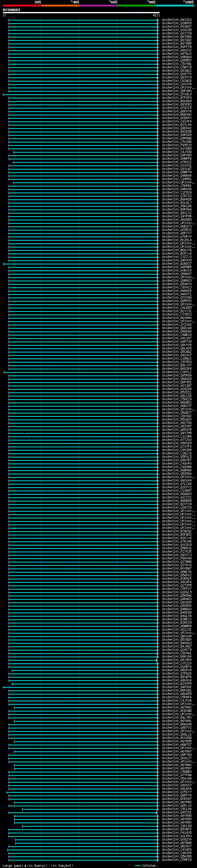This screenshot has width=197, height=868.
Task: Click hit name UniRef100_Q9P769
Action: click(176, 755)
